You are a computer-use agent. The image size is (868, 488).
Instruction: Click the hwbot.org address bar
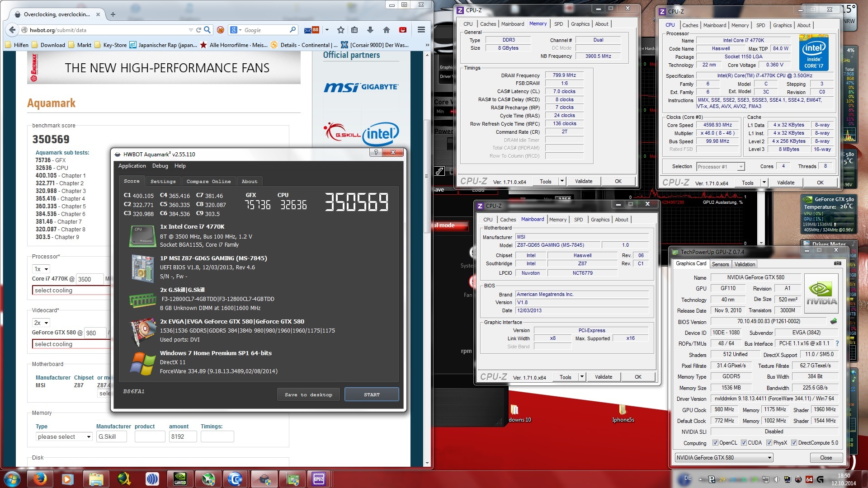[x=108, y=30]
